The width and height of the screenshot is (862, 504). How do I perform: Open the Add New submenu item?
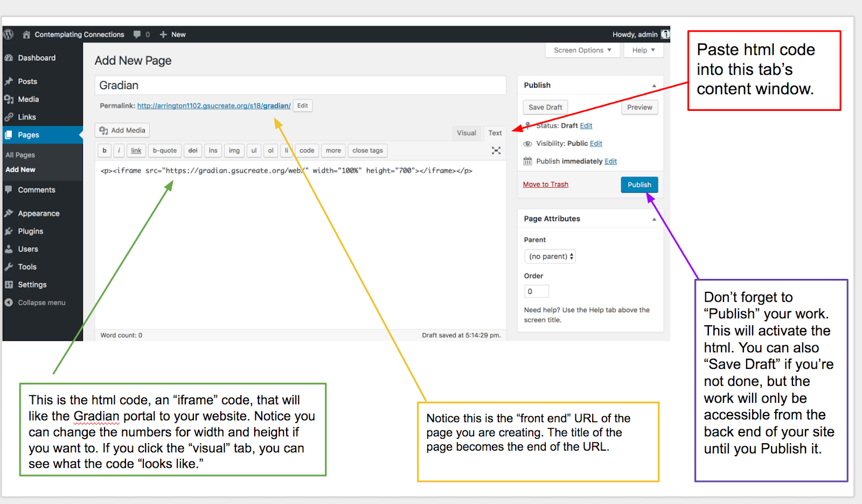[x=20, y=170]
